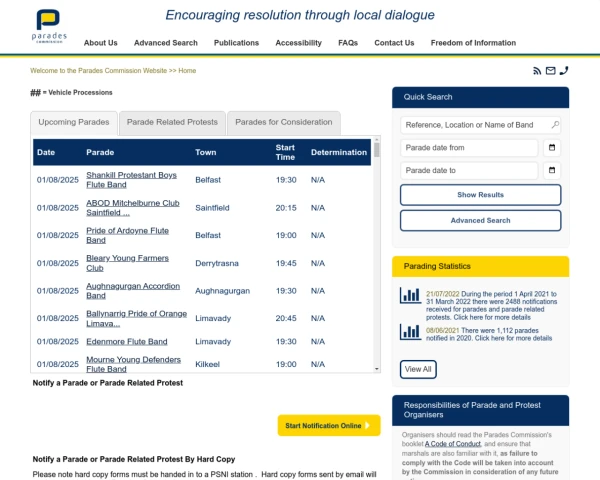Switch to Parade Related Protests tab
This screenshot has width=600, height=480.
[x=172, y=122]
